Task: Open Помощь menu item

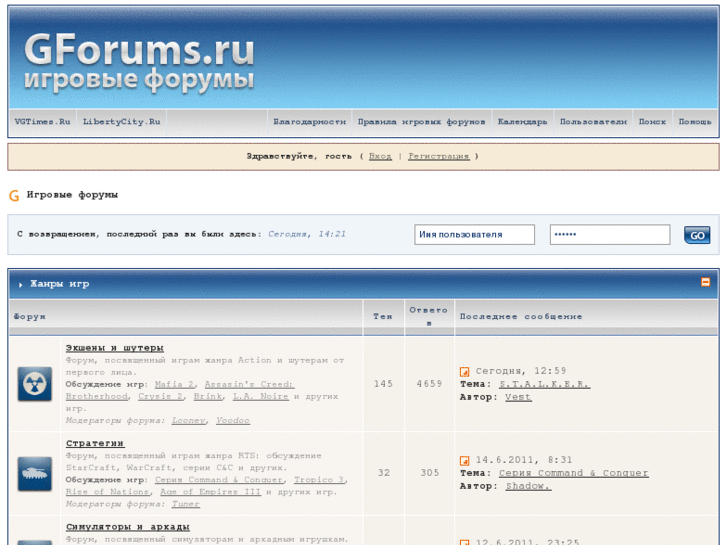Action: coord(695,122)
